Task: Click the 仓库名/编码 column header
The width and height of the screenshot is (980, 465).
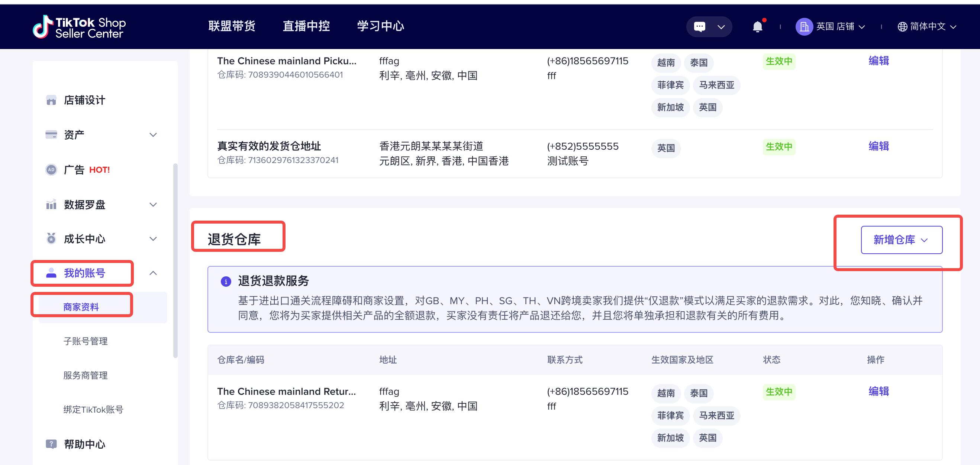Action: pos(241,360)
